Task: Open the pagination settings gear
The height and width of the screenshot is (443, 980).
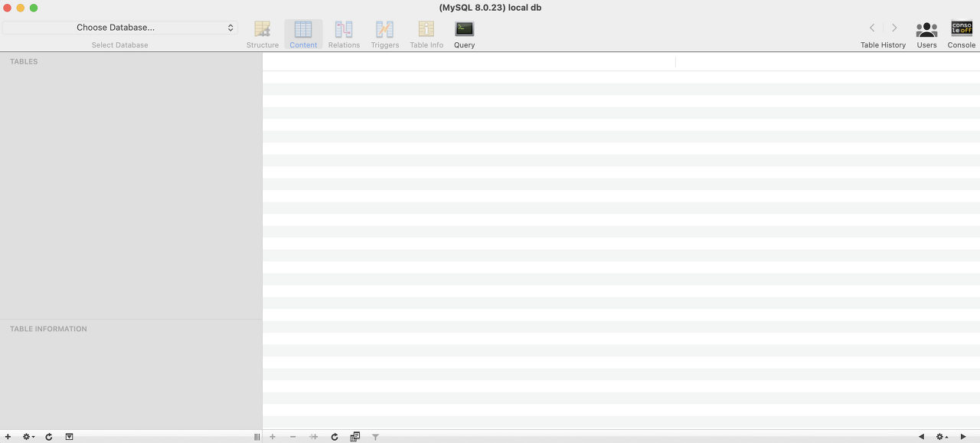Action: point(942,437)
